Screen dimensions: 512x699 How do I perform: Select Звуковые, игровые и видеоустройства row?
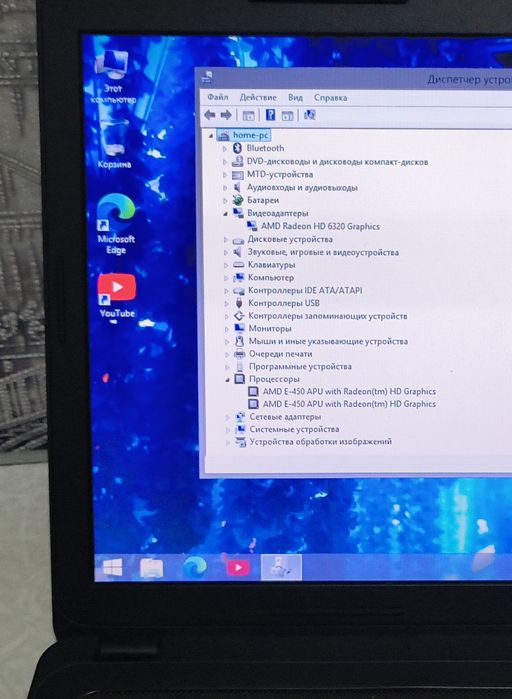tap(323, 252)
